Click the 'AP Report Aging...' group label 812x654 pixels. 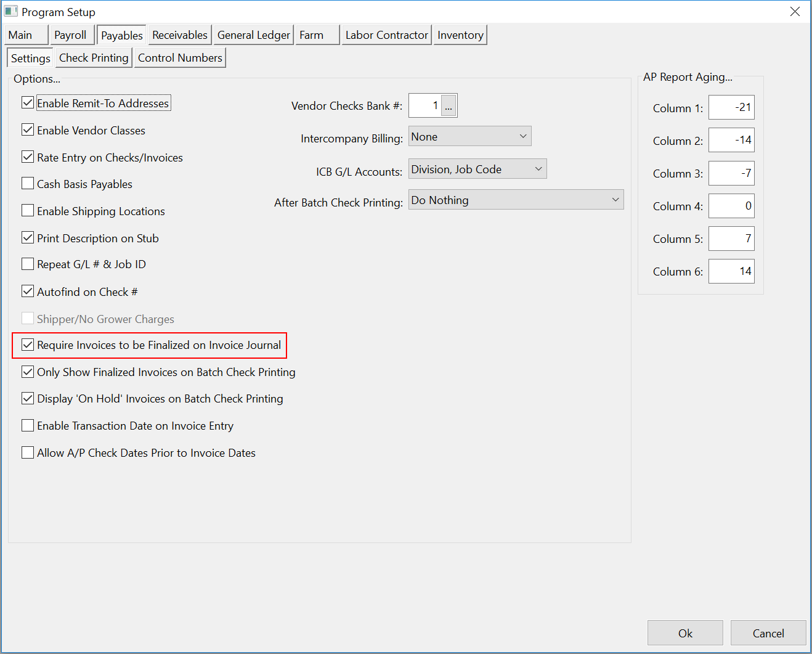688,77
